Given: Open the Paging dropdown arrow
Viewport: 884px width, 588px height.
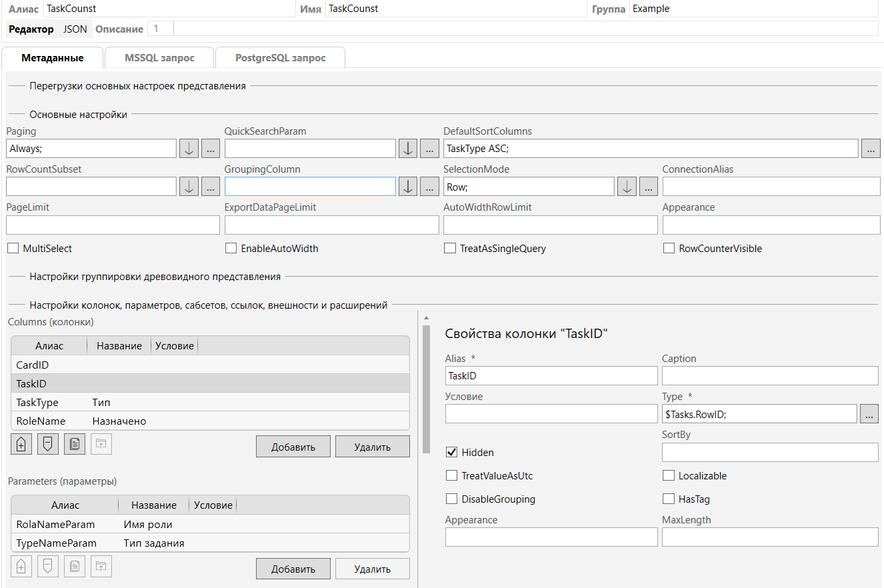Looking at the screenshot, I should coord(189,149).
